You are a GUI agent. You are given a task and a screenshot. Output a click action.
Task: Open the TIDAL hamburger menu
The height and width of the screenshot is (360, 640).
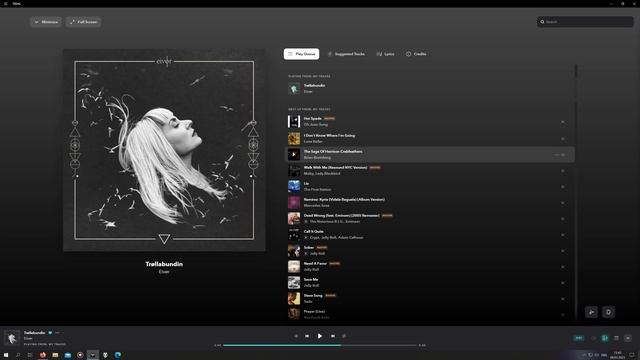pyautogui.click(x=6, y=4)
